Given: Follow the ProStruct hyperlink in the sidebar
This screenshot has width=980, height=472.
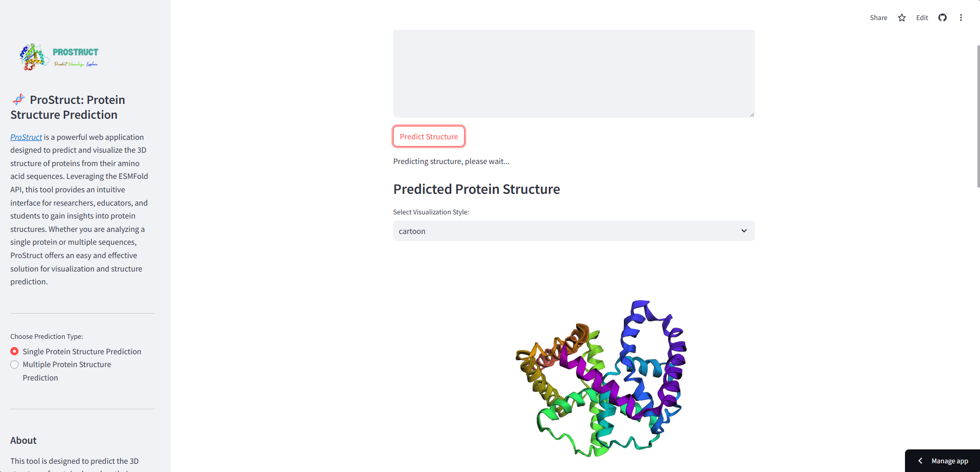Looking at the screenshot, I should pyautogui.click(x=26, y=137).
